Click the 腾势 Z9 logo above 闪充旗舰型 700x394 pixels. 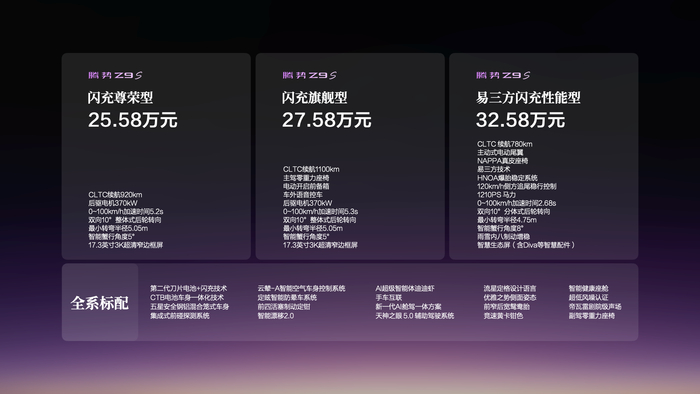309,75
